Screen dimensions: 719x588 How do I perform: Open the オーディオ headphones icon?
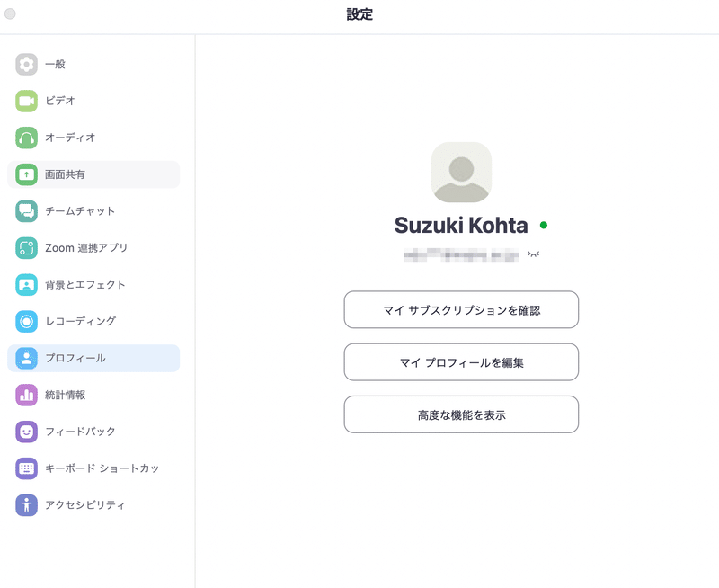(x=27, y=138)
